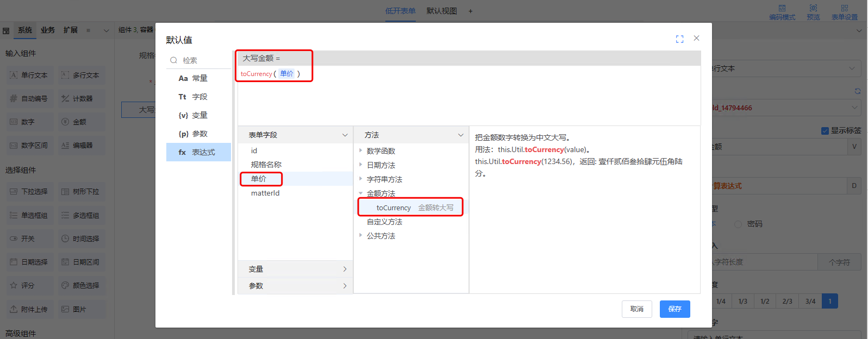Select the 变量 variable type

pyautogui.click(x=199, y=115)
